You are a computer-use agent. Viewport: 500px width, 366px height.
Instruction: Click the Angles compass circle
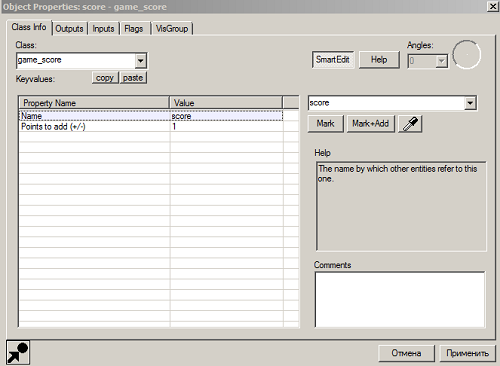coord(467,55)
